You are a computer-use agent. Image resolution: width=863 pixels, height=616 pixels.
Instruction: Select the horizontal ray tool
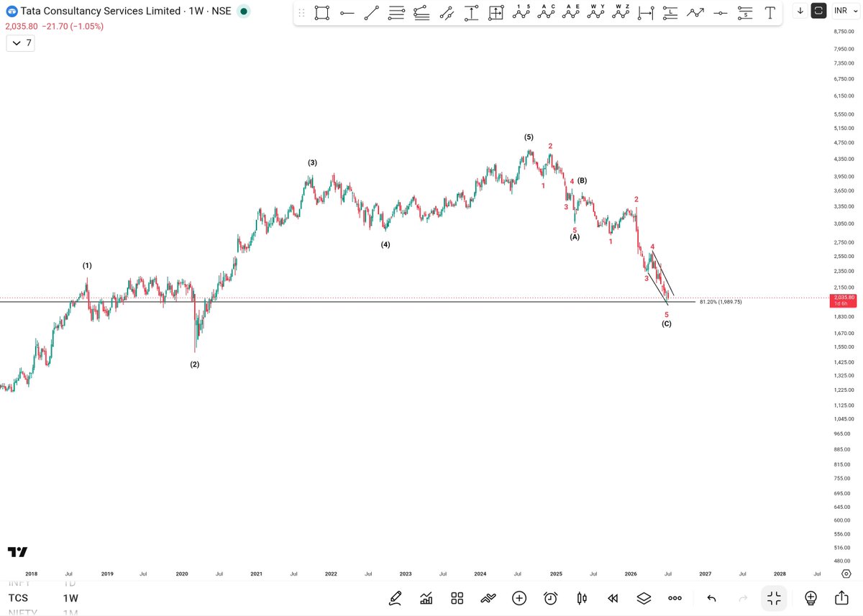(x=721, y=13)
